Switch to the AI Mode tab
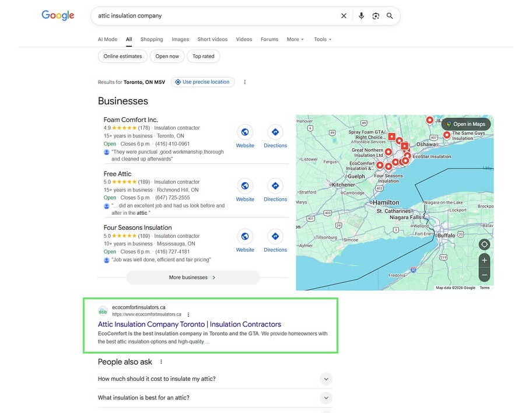 pyautogui.click(x=107, y=40)
